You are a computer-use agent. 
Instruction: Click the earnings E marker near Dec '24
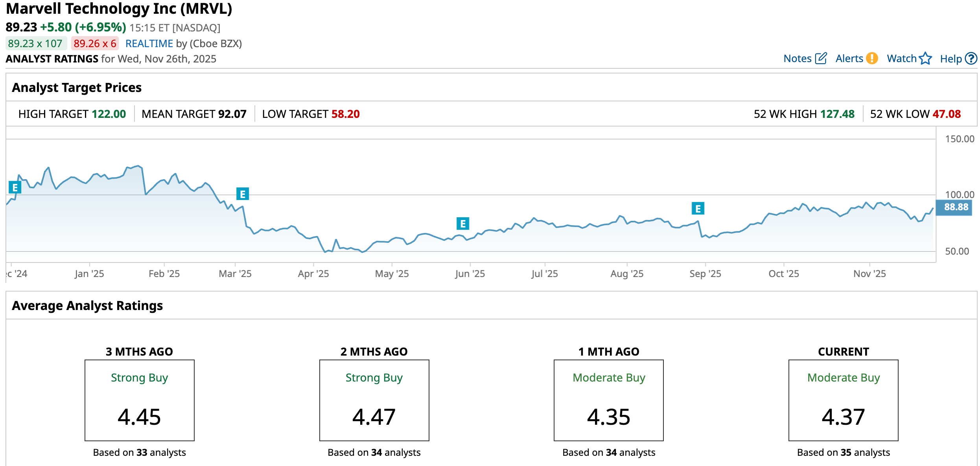coord(15,187)
